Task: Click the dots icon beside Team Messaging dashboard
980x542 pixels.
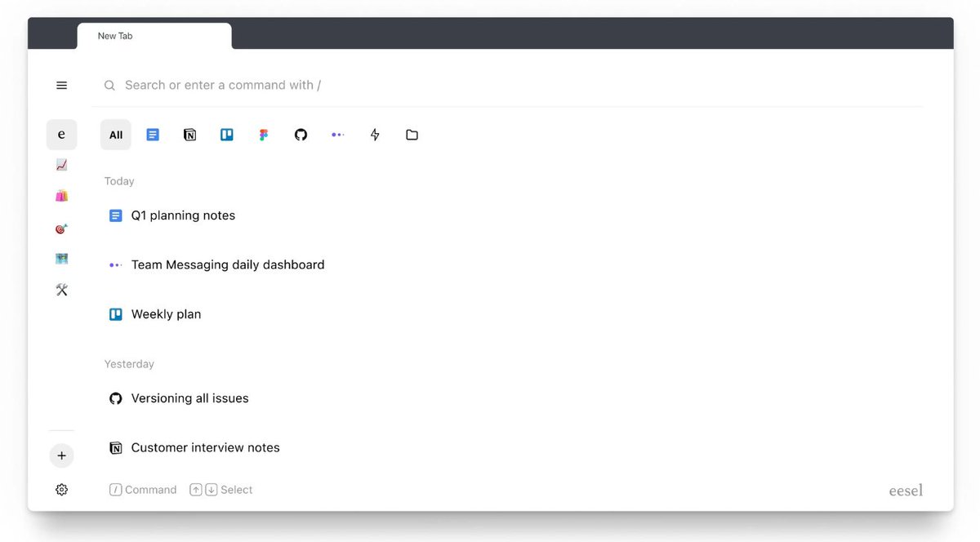Action: pos(116,264)
